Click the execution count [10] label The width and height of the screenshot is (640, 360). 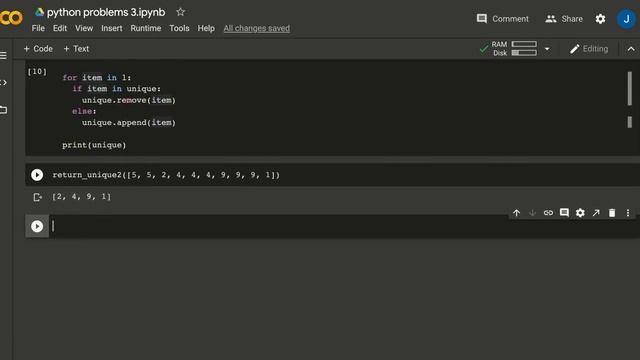(x=37, y=71)
